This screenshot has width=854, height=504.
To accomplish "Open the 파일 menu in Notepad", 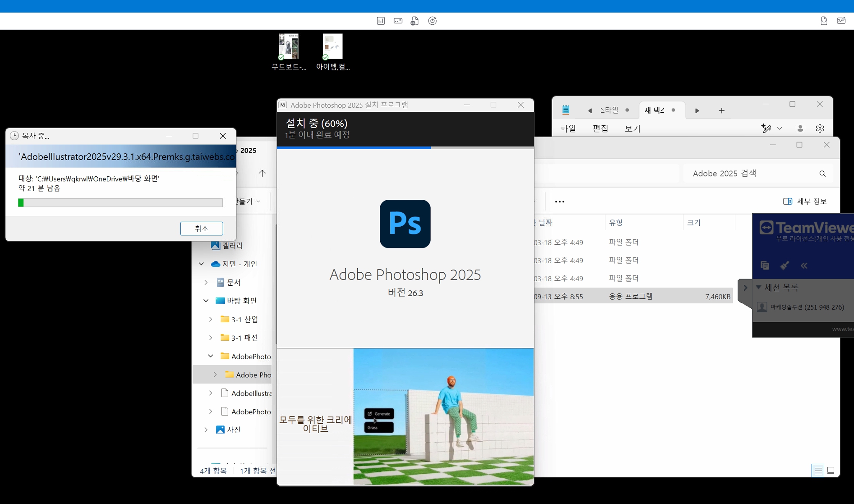I will point(568,129).
